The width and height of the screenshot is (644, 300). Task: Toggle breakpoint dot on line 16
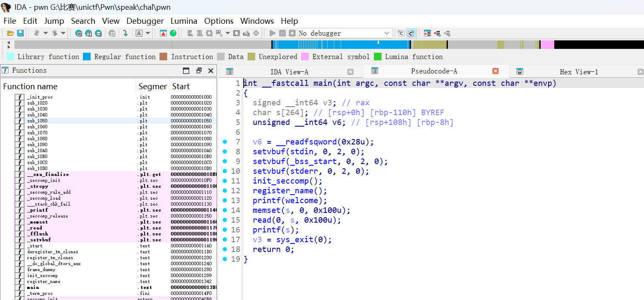(x=225, y=229)
